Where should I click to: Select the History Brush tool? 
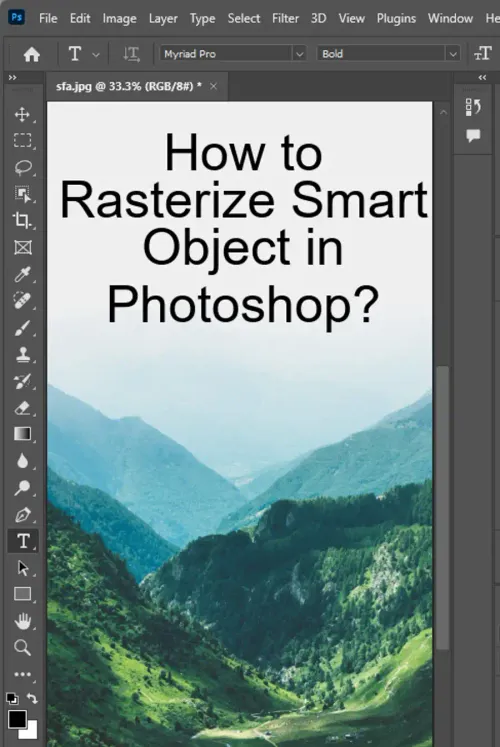(x=22, y=381)
